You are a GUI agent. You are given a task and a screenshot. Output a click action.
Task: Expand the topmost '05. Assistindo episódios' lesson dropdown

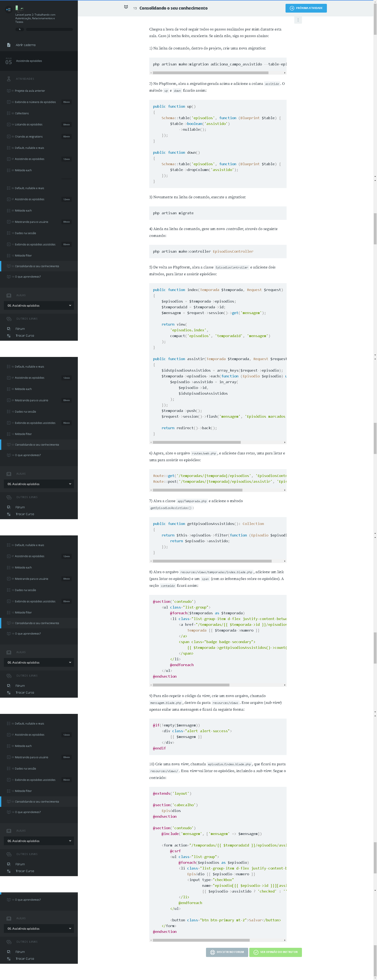[x=39, y=306]
